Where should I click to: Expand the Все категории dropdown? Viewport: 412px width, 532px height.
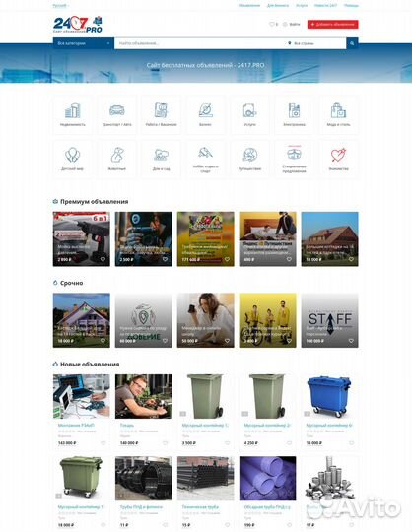84,43
